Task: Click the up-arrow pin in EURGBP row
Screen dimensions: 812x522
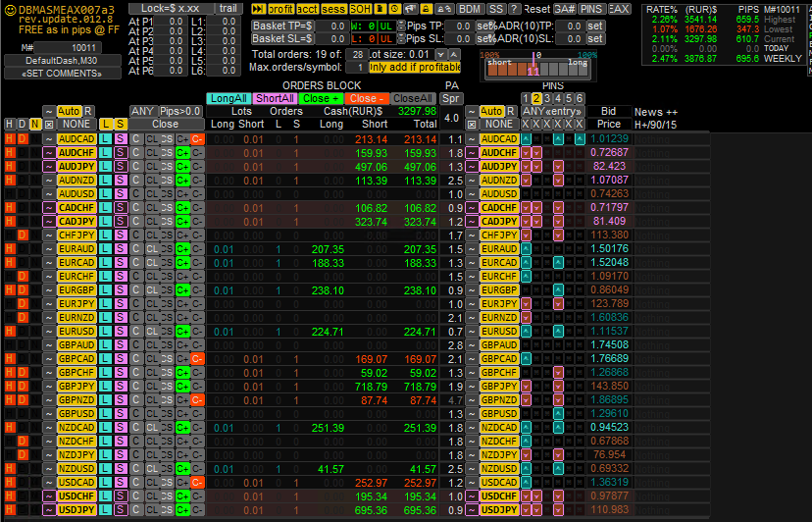Action: coord(558,289)
